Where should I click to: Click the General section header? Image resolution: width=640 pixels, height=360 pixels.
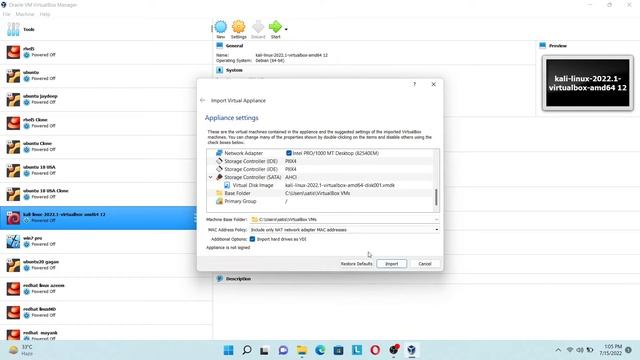tap(234, 46)
